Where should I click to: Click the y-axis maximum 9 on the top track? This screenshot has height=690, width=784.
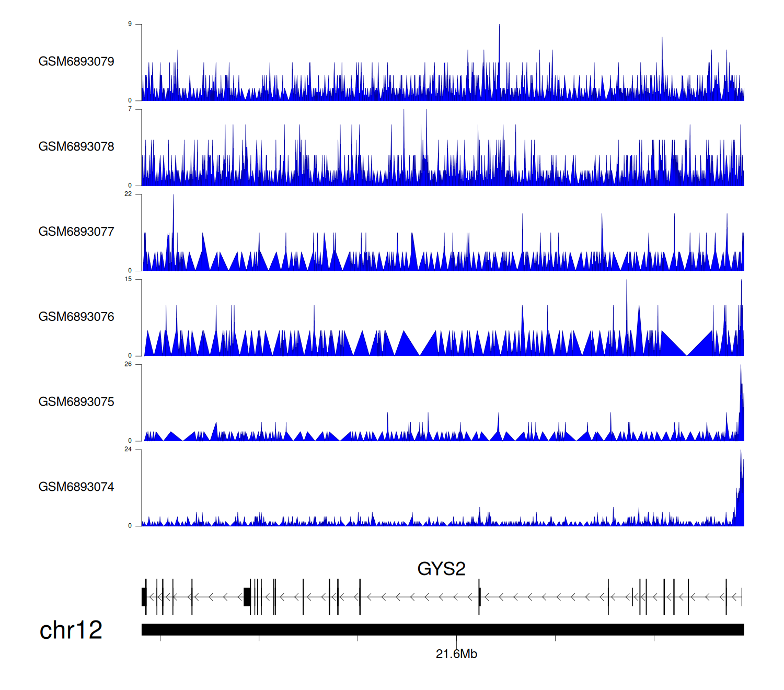(130, 24)
